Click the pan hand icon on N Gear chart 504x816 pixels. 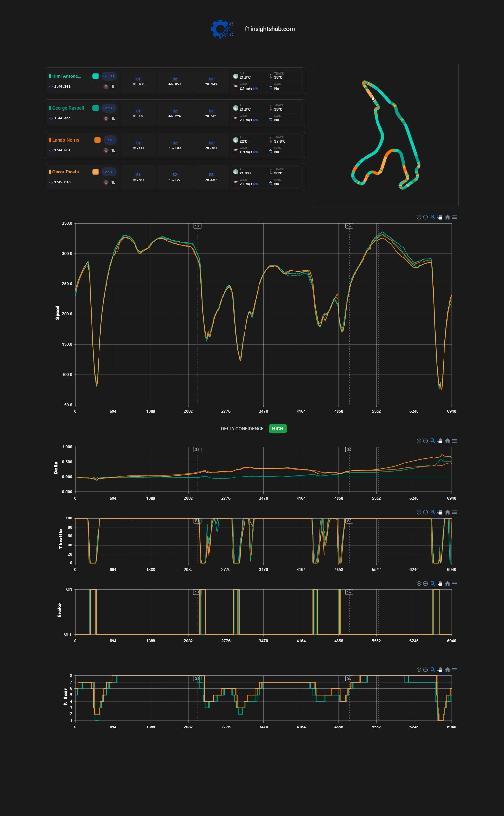tap(440, 670)
